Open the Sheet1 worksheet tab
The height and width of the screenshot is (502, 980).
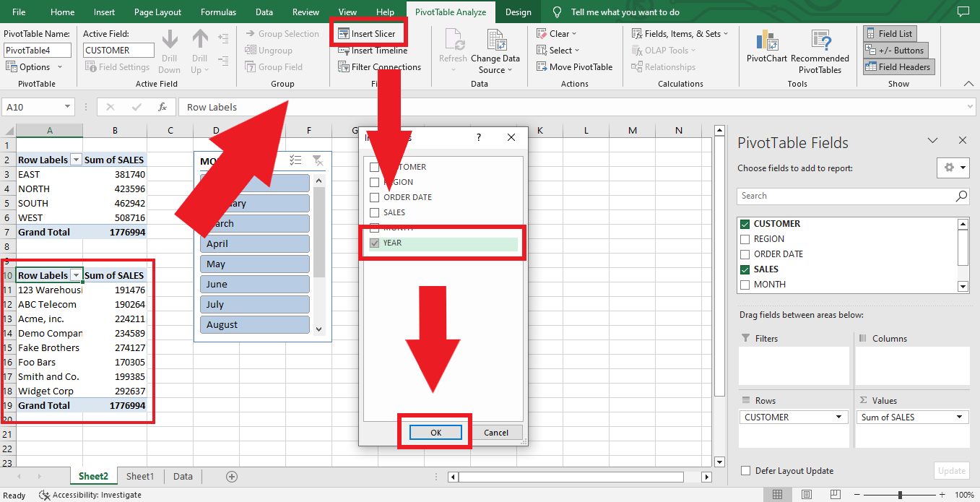point(139,476)
